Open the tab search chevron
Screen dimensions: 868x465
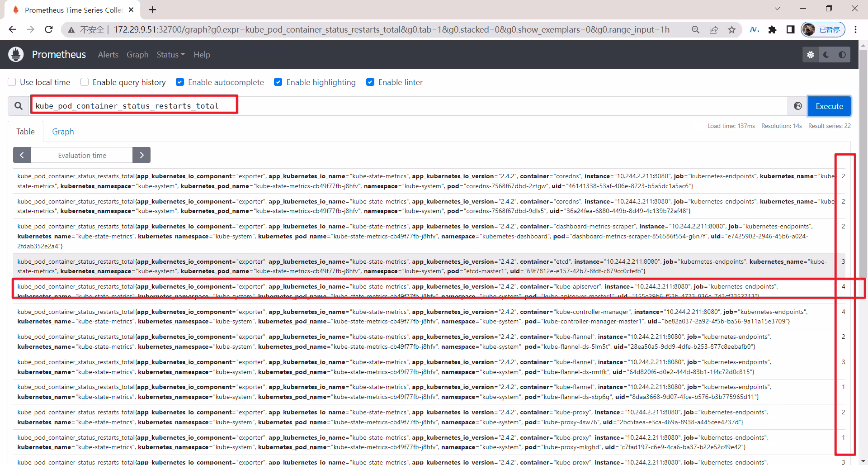(777, 9)
